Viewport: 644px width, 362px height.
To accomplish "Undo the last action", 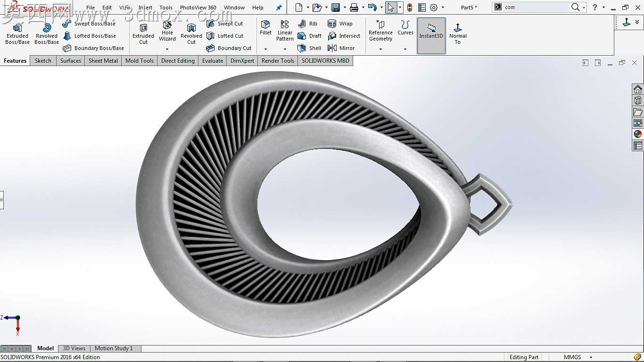I will click(x=372, y=8).
